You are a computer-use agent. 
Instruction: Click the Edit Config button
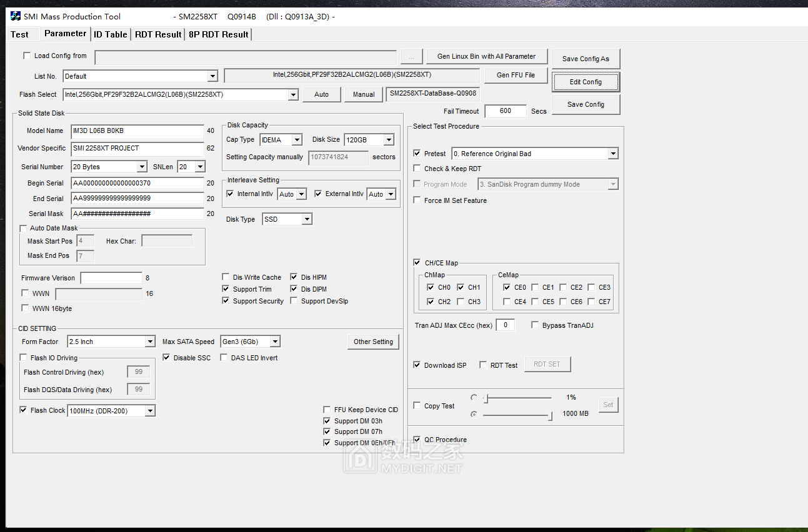click(586, 82)
